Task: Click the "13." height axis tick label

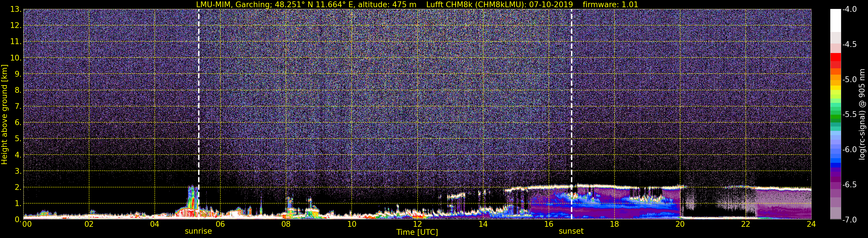Action: pyautogui.click(x=16, y=10)
